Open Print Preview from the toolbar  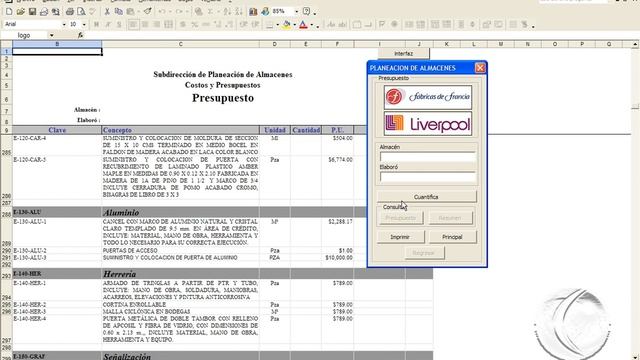pos(81,11)
